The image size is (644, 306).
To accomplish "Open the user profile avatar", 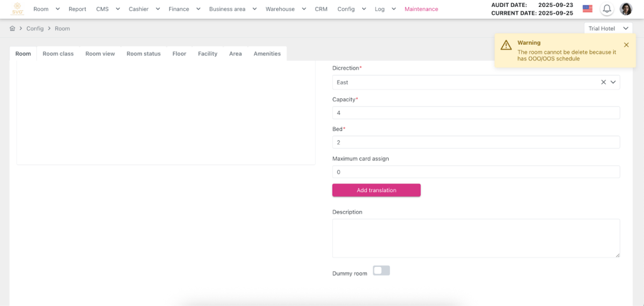I will point(626,9).
